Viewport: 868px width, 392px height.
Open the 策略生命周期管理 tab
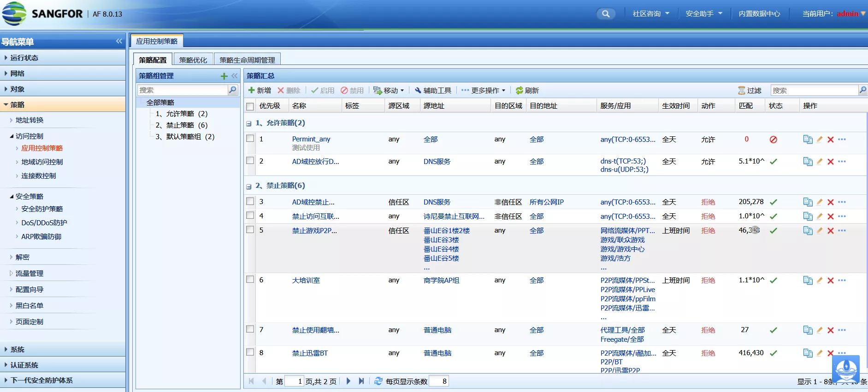pos(247,60)
